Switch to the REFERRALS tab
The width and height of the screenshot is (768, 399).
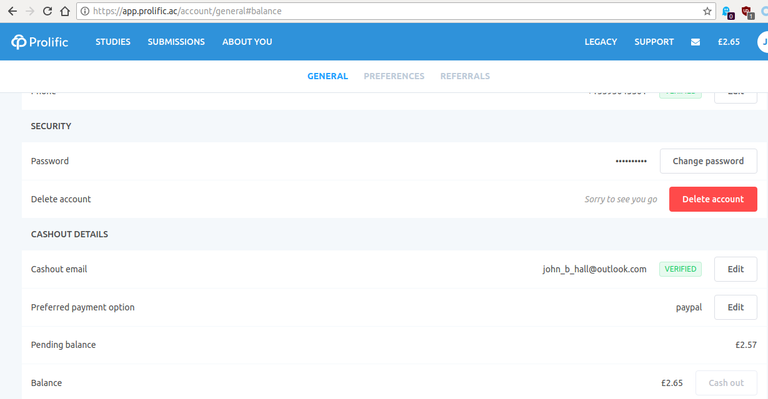coord(465,76)
